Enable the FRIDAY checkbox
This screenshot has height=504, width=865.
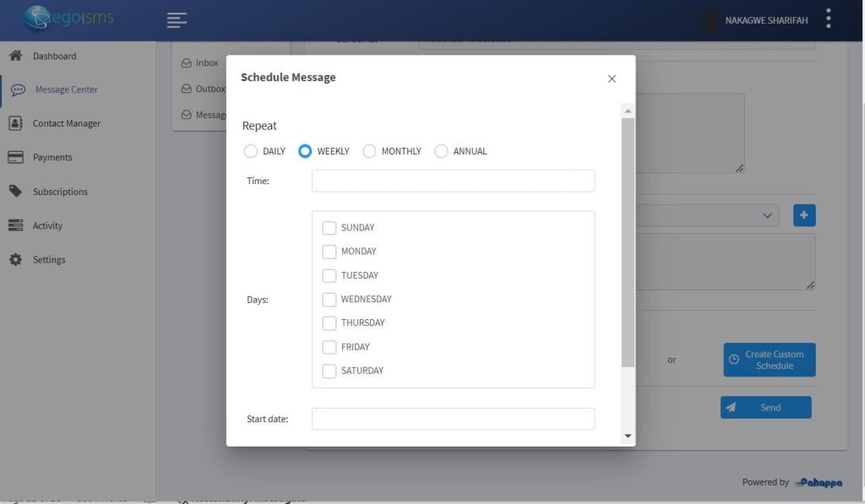coord(329,347)
